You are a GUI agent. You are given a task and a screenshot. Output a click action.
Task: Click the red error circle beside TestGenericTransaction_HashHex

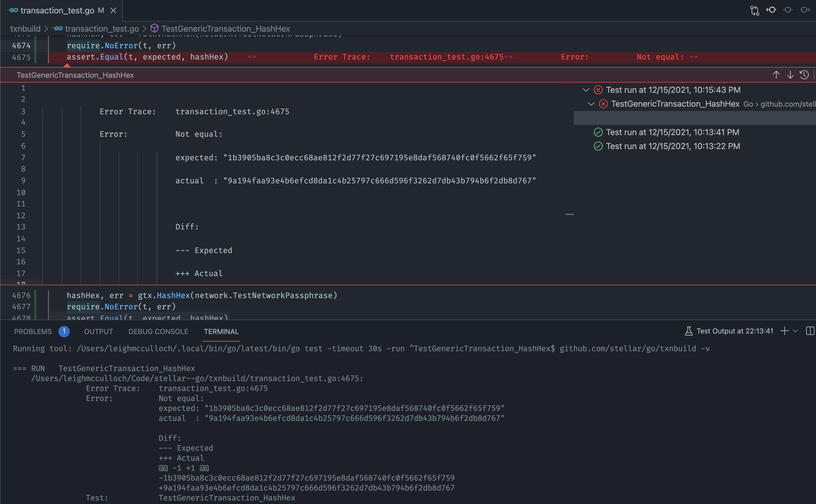[x=603, y=104]
